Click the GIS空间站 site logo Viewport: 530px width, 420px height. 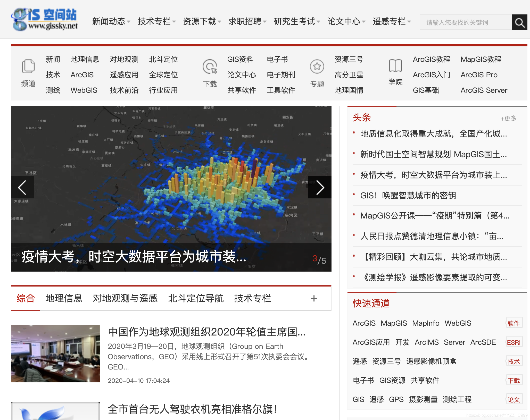(x=44, y=20)
